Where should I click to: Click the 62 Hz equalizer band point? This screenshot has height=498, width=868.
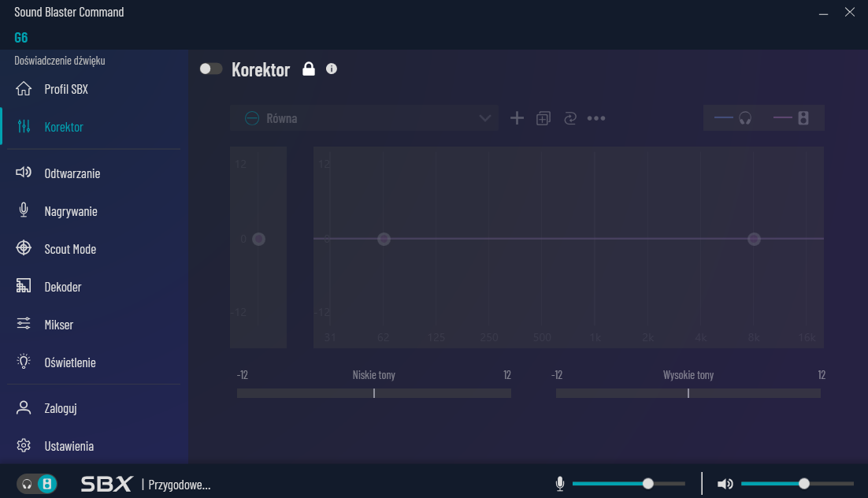384,239
